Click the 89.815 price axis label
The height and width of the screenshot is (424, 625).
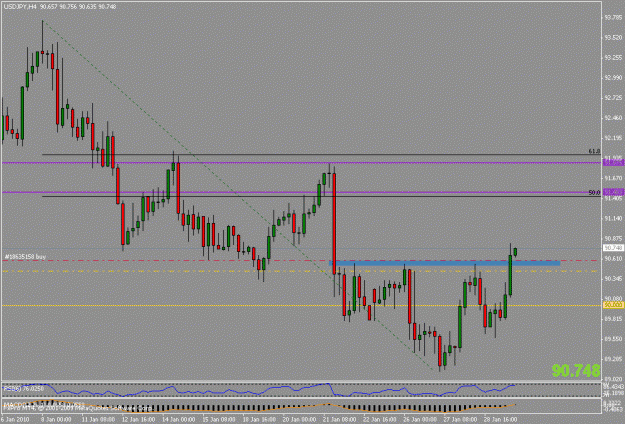613,319
